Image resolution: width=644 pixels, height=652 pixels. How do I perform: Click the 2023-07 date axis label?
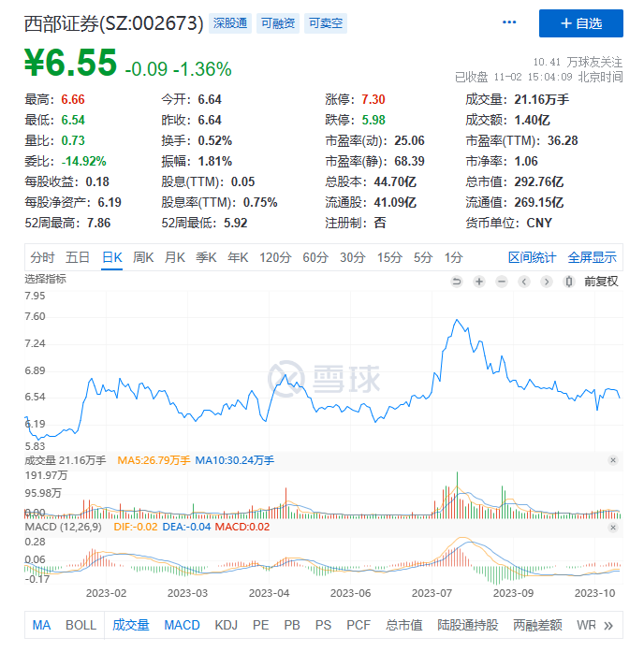coord(432,593)
